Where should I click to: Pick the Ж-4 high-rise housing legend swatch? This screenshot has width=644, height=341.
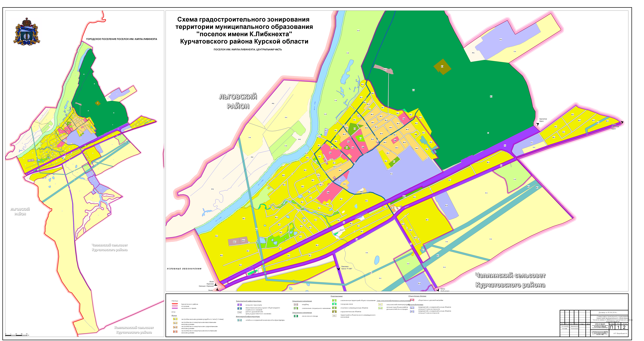point(175,332)
